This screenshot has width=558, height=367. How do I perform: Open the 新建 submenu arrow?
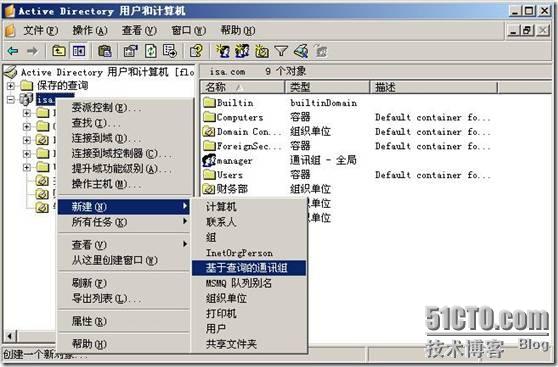(185, 206)
